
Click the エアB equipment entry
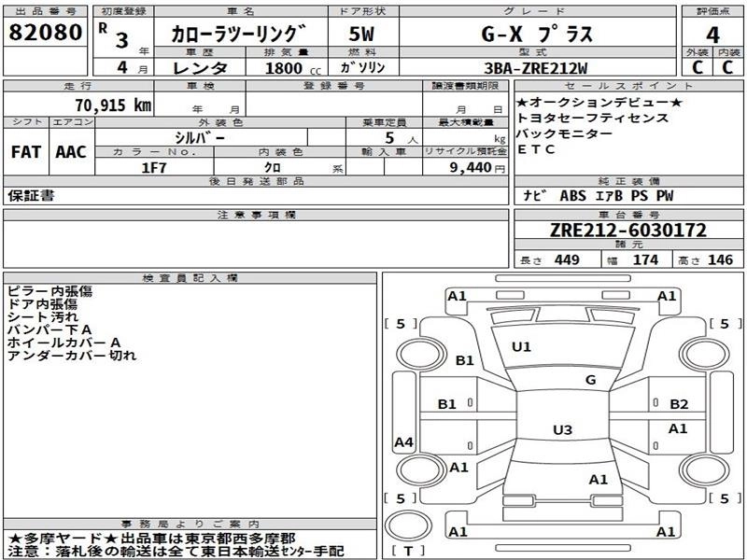[x=609, y=196]
